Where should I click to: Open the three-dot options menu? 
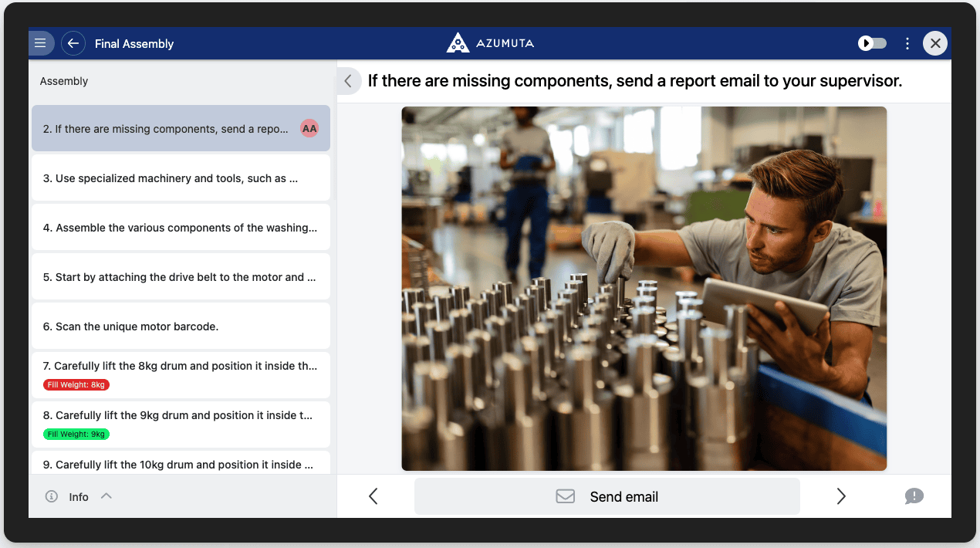907,43
